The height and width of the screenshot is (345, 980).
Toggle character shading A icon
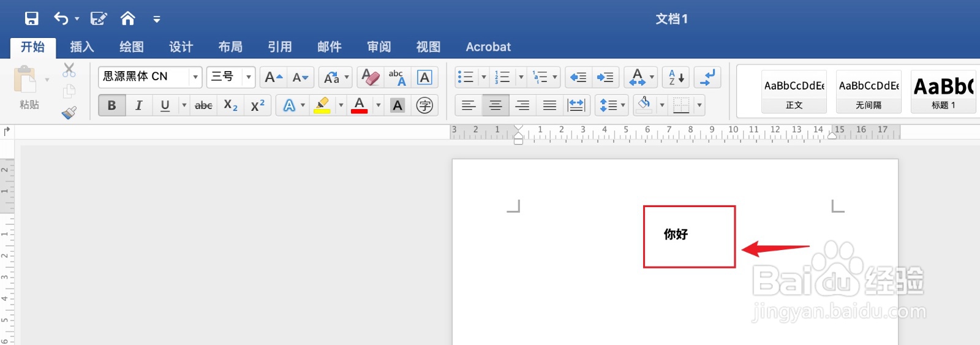pyautogui.click(x=398, y=105)
